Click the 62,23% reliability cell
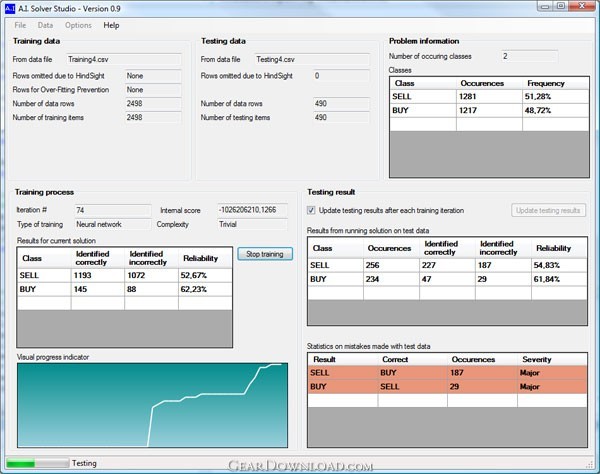Screen dimensions: 600x474 tap(205, 289)
